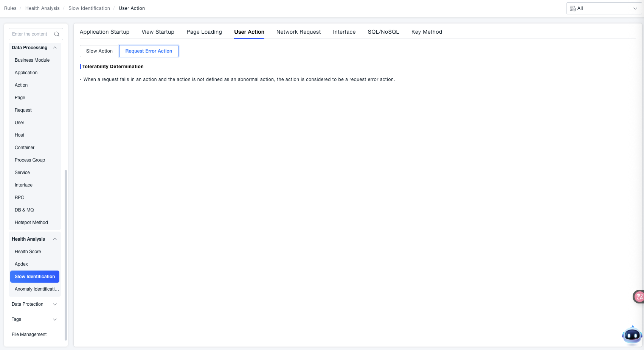Viewport: 644px width, 350px height.
Task: Go to Key Method tab
Action: pos(427,32)
